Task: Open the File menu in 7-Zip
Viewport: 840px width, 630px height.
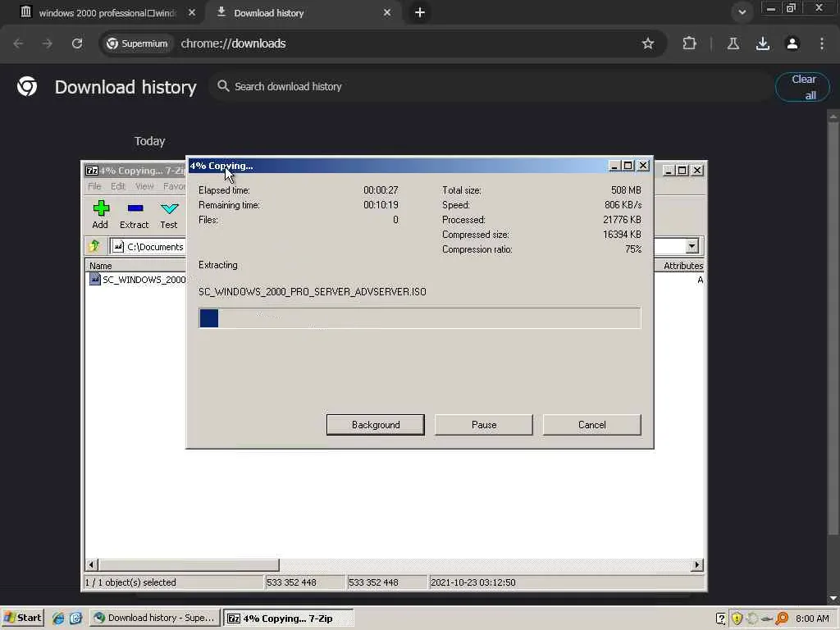Action: tap(94, 186)
